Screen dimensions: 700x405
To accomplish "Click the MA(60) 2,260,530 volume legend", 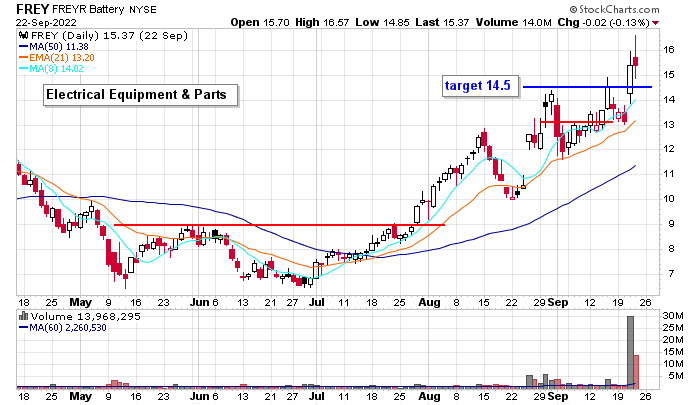I will [x=62, y=328].
